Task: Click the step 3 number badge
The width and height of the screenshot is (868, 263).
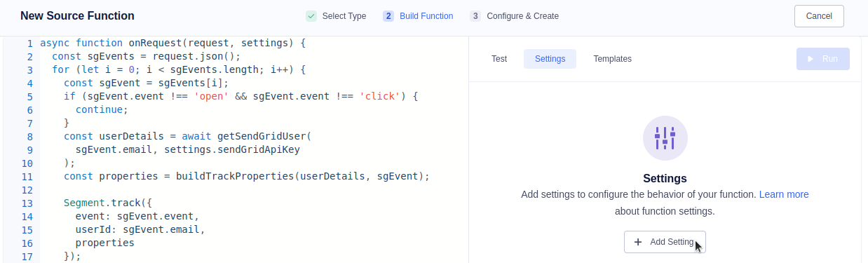Action: 475,16
